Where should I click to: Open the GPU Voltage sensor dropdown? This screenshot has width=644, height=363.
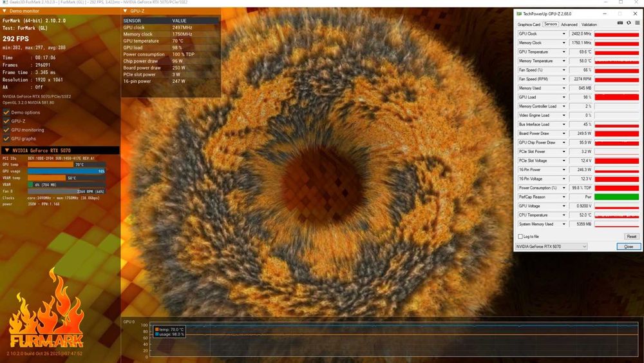563,206
